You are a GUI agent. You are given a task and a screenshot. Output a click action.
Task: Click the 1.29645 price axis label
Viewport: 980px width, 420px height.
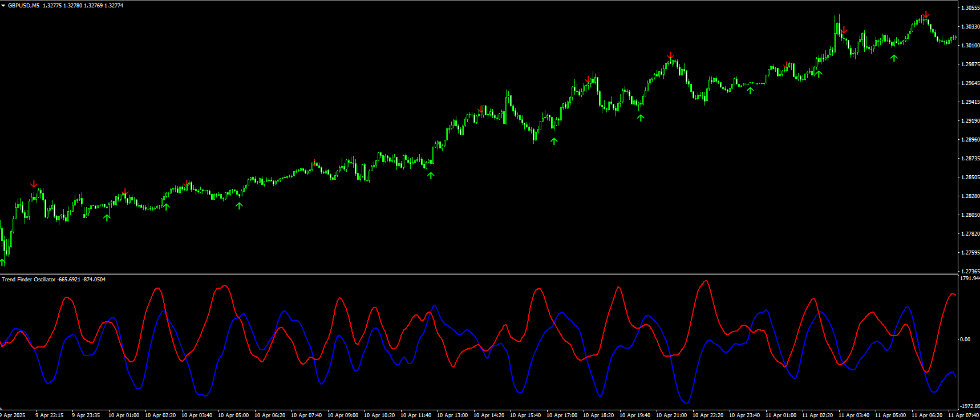970,83
